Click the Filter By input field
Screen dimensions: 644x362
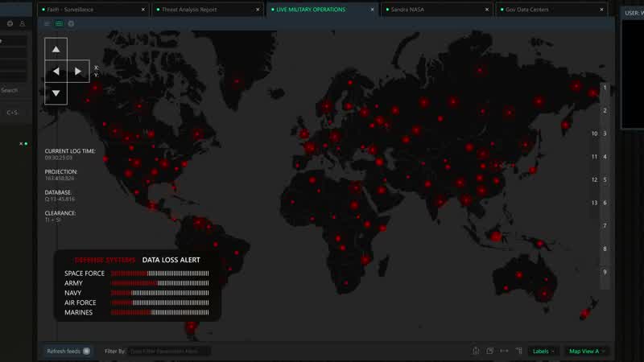click(x=169, y=351)
